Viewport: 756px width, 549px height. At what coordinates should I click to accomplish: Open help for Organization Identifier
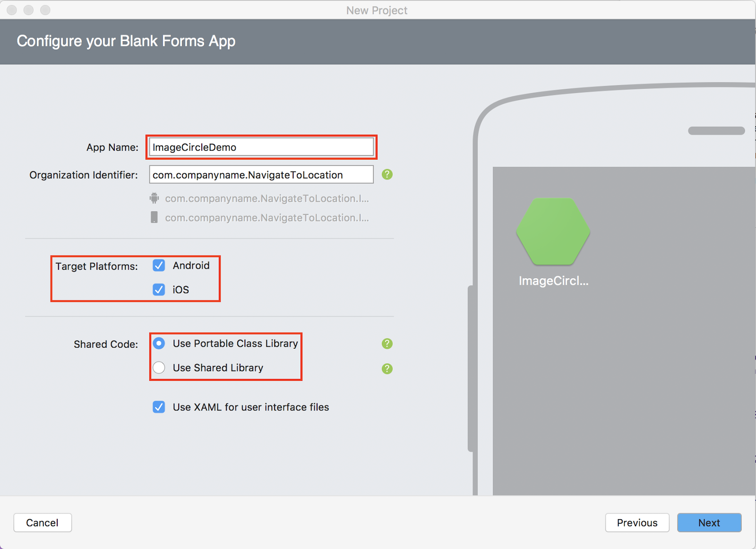click(x=387, y=174)
